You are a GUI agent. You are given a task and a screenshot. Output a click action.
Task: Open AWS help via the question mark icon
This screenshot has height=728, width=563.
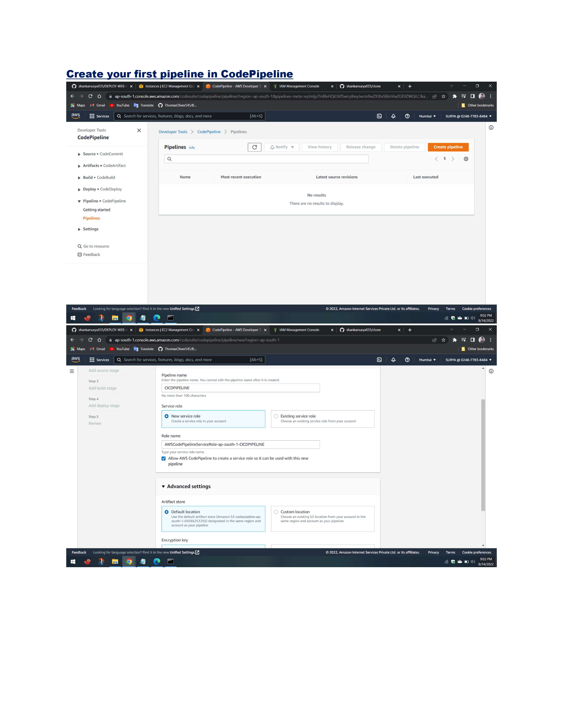407,116
